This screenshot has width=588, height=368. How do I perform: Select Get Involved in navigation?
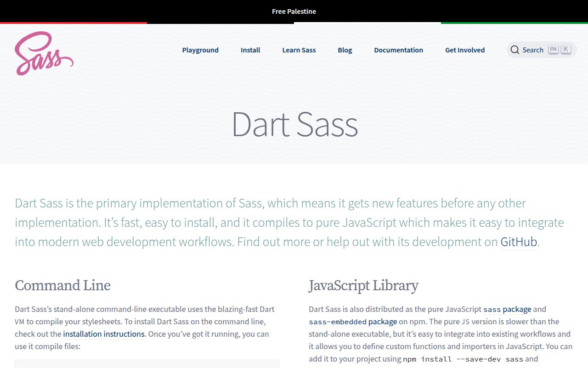[x=465, y=50]
